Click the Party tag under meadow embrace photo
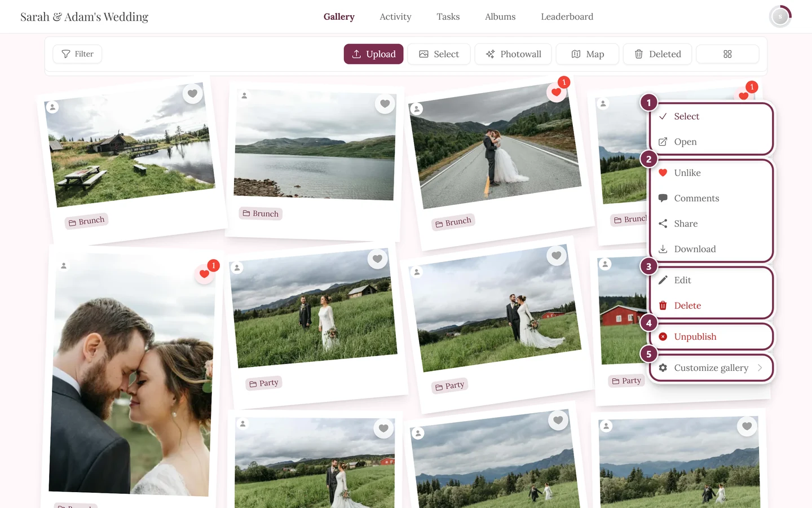The width and height of the screenshot is (812, 508). (450, 386)
